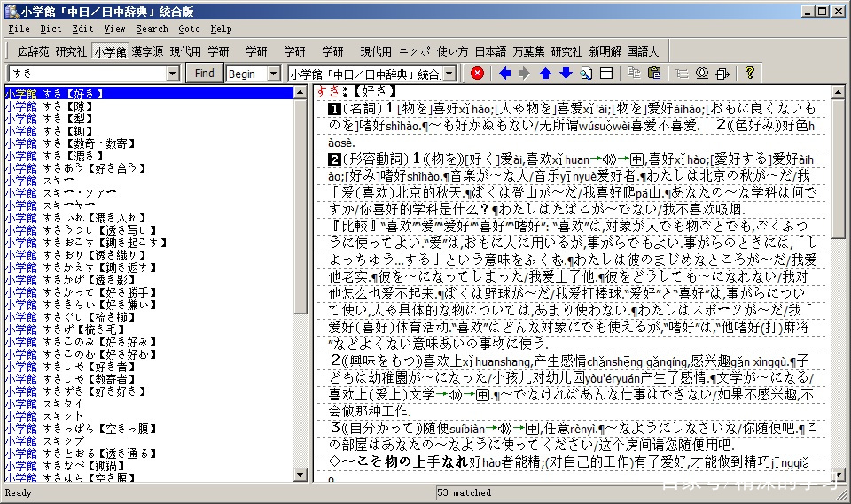Select result すきかって【好き勝手】
Viewport: 851px width, 504px height.
coord(82,292)
